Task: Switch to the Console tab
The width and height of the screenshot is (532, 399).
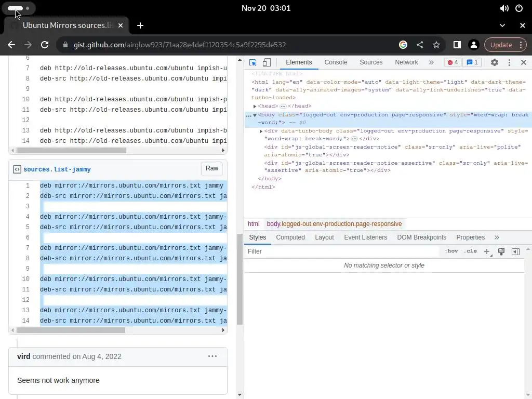Action: click(x=336, y=62)
